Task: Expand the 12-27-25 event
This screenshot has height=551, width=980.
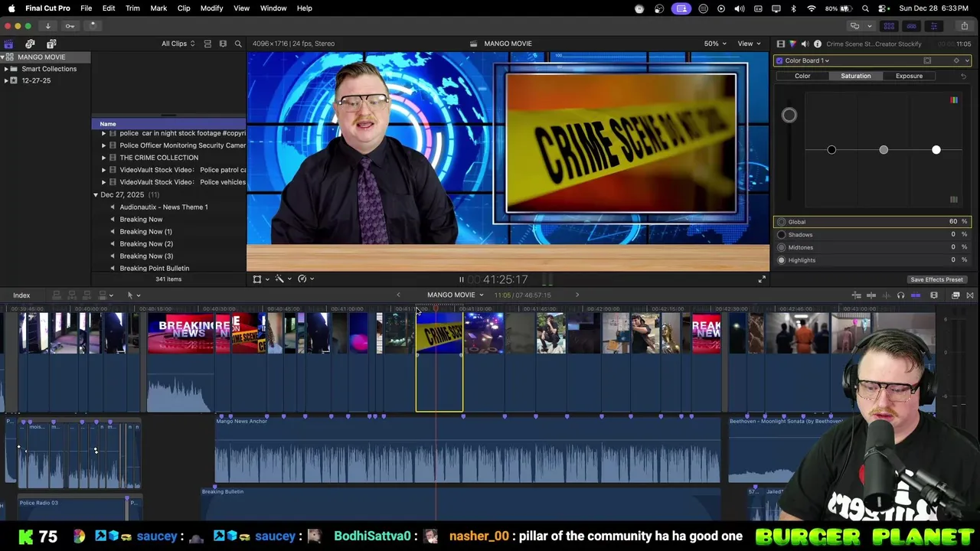Action: point(6,80)
